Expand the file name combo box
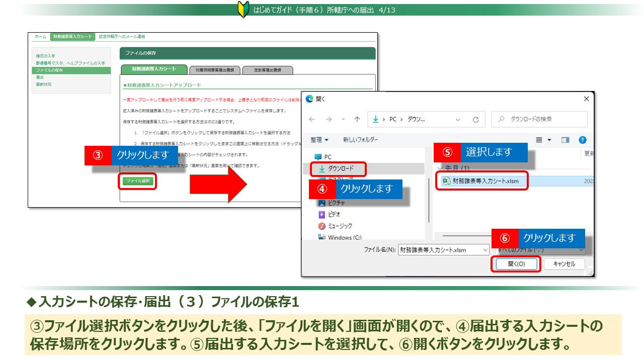The image size is (644, 362). click(485, 250)
